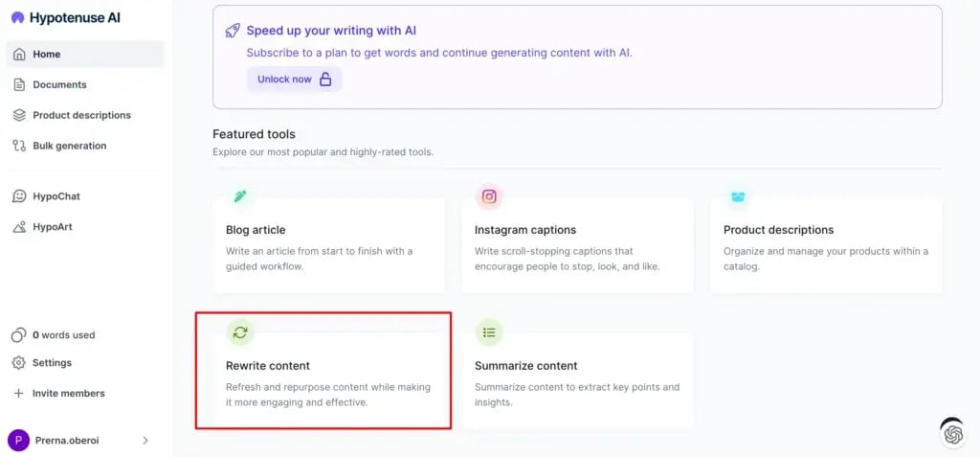Open the chat widget in bottom-right corner
This screenshot has width=980, height=457.
(x=953, y=433)
